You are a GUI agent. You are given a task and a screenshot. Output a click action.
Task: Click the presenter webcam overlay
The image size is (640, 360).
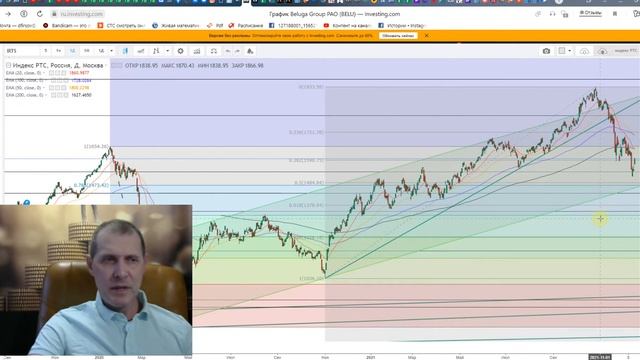click(x=96, y=280)
